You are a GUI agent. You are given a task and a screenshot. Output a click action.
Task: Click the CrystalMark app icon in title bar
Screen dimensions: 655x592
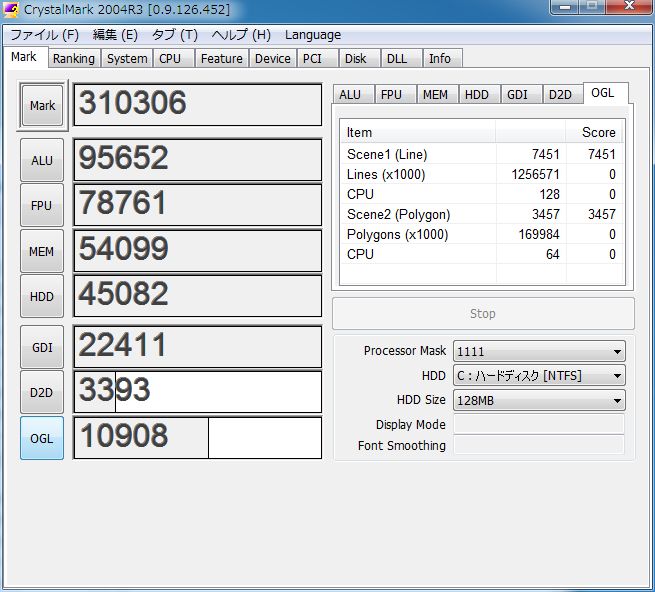tap(12, 11)
